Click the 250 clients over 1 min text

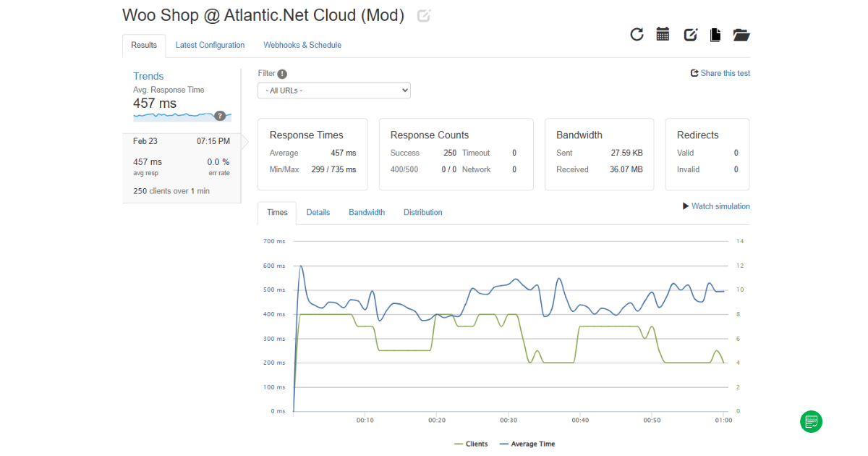point(171,191)
